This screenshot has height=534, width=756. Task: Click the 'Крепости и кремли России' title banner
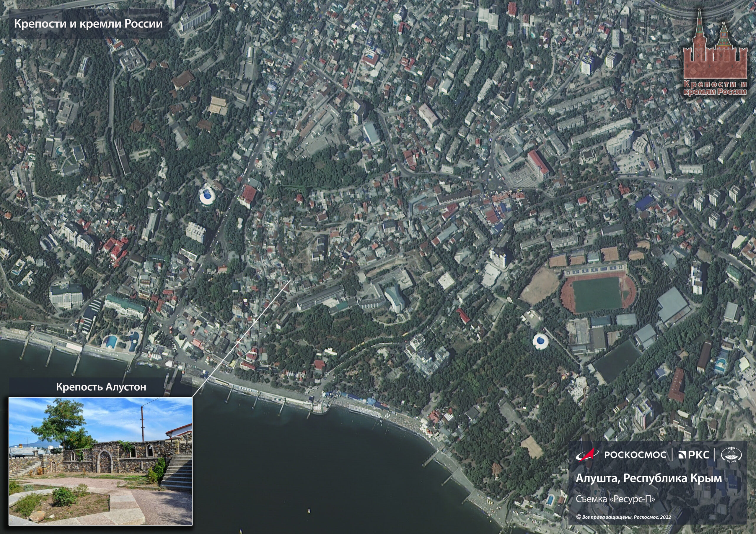(88, 24)
